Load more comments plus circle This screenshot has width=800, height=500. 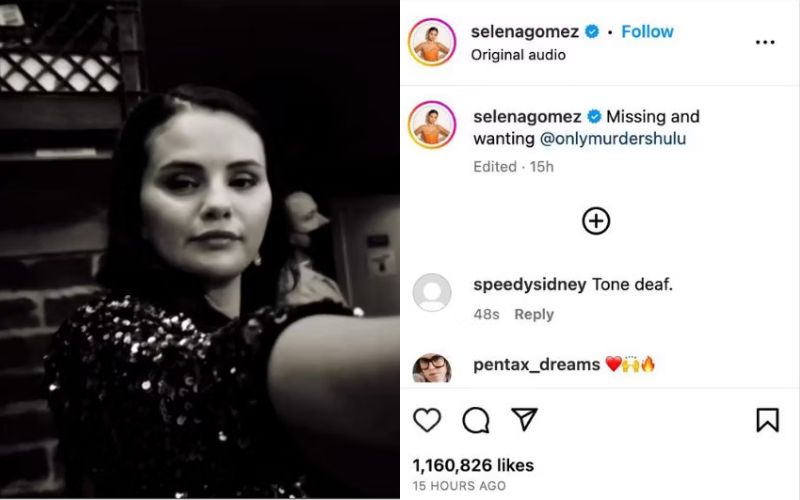click(x=596, y=221)
